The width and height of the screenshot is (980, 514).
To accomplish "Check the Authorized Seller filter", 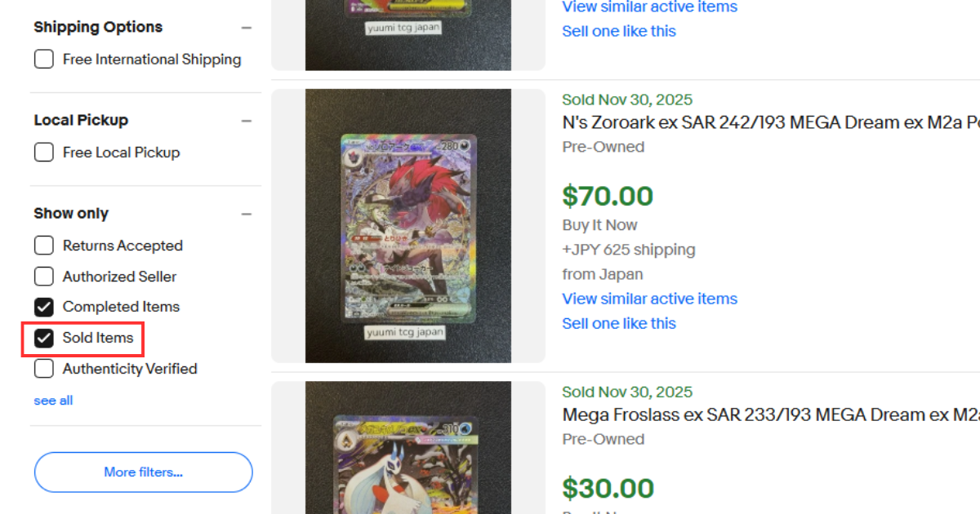I will click(x=43, y=276).
